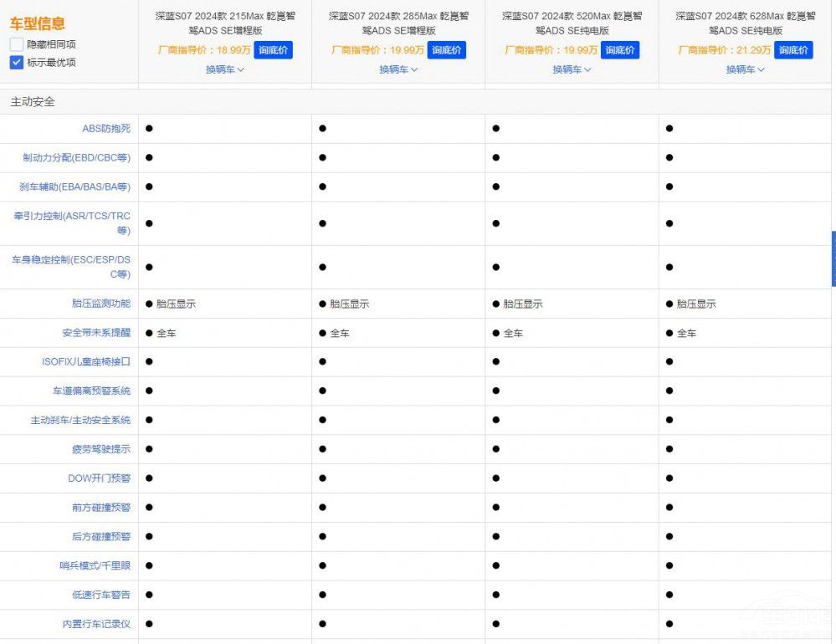
Task: Uncheck the 标示最优项 checkbox
Action: point(17,63)
